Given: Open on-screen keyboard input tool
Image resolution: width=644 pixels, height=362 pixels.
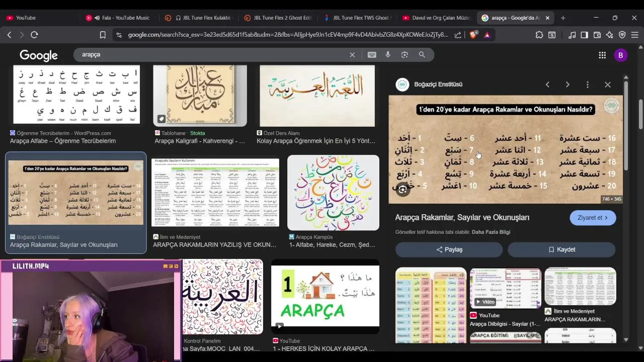Looking at the screenshot, I should pos(372,55).
